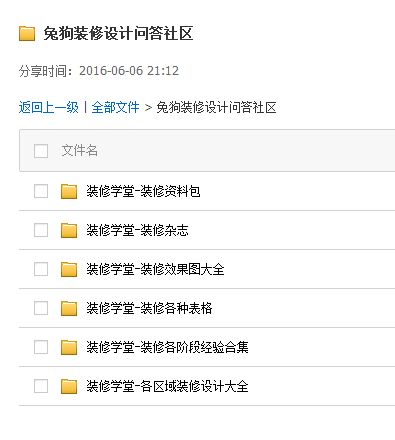The height and width of the screenshot is (440, 395).
Task: Navigate to 全部文件 breadcrumb link
Action: [115, 107]
